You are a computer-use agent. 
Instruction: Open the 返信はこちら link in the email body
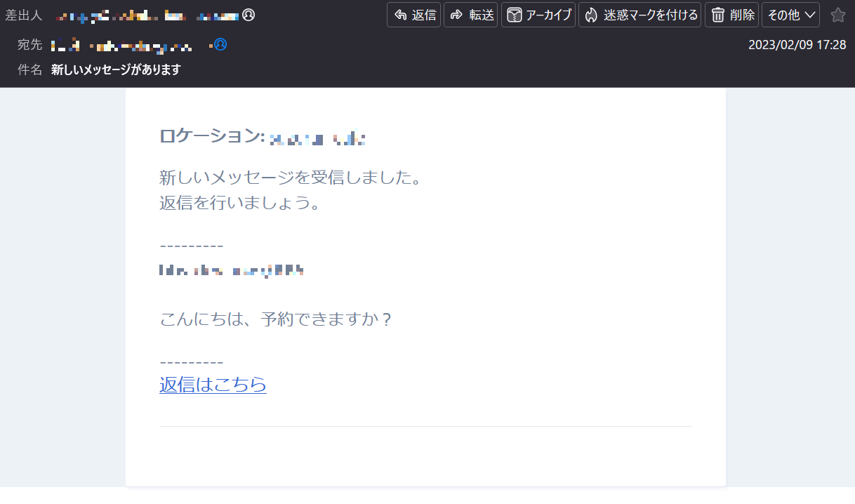[x=213, y=385]
